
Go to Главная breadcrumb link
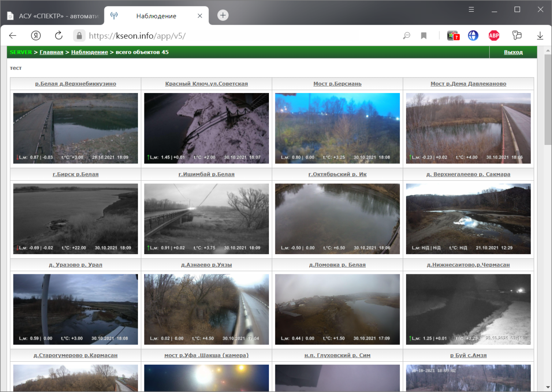click(52, 52)
